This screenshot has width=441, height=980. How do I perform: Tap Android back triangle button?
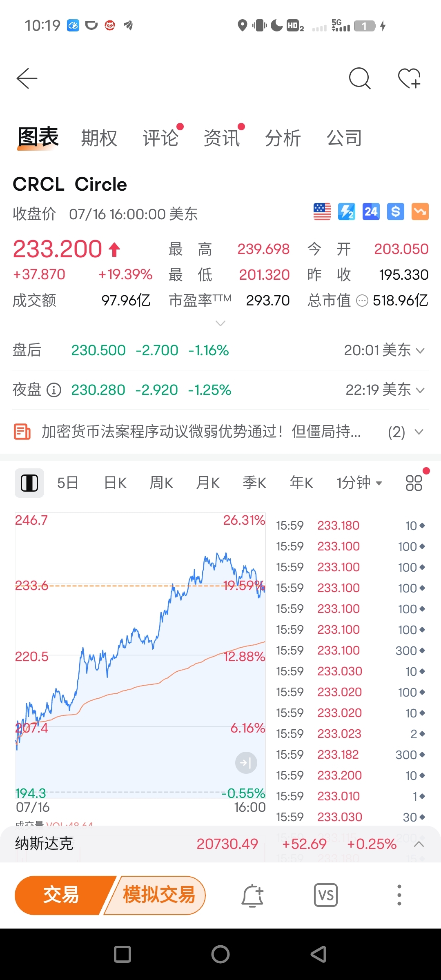pos(318,954)
